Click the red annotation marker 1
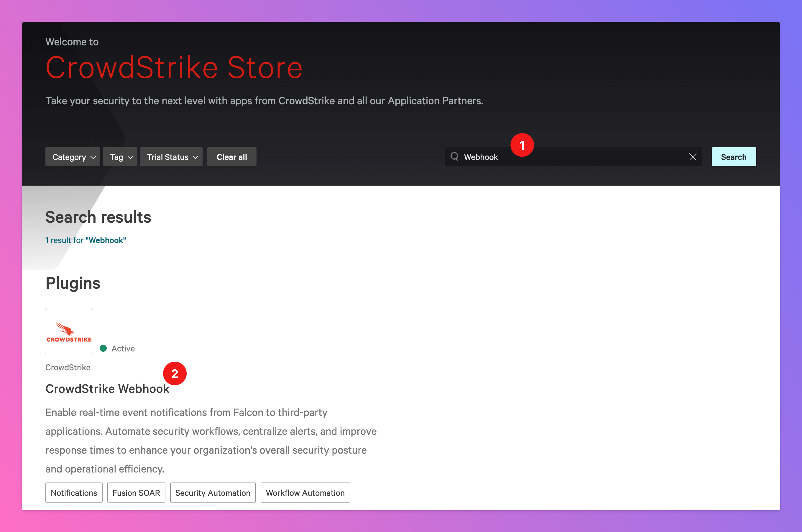The width and height of the screenshot is (802, 532). [522, 145]
